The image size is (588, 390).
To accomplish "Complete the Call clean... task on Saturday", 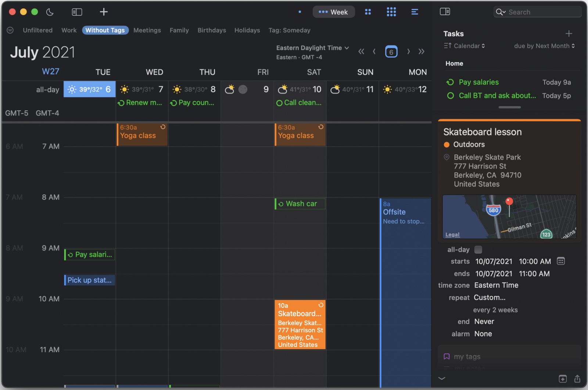I will click(x=279, y=103).
